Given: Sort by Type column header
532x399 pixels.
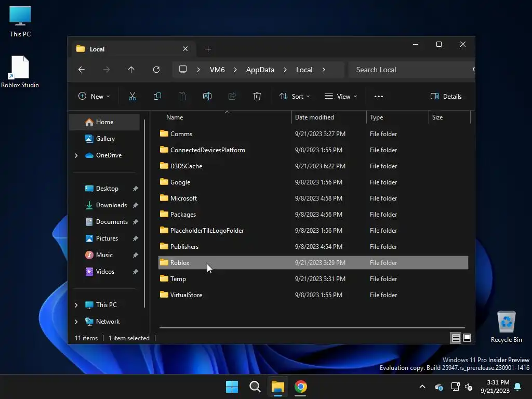Looking at the screenshot, I should pyautogui.click(x=397, y=117).
